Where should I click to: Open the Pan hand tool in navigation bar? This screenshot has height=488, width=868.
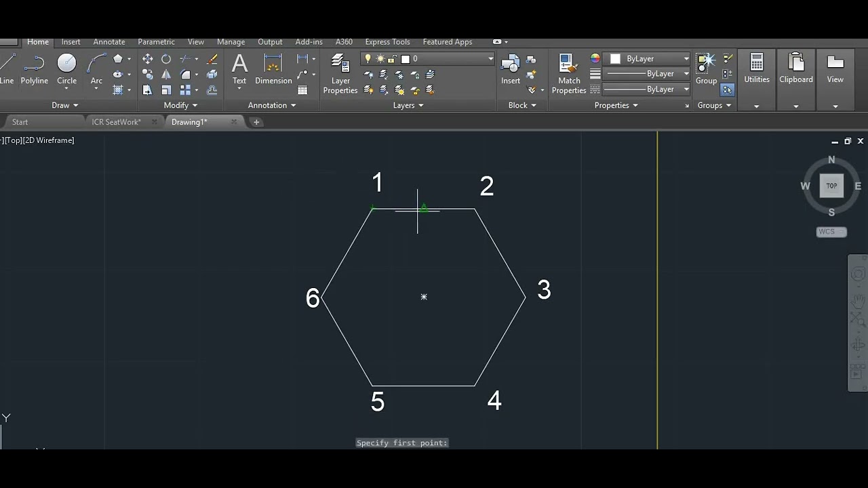click(858, 300)
